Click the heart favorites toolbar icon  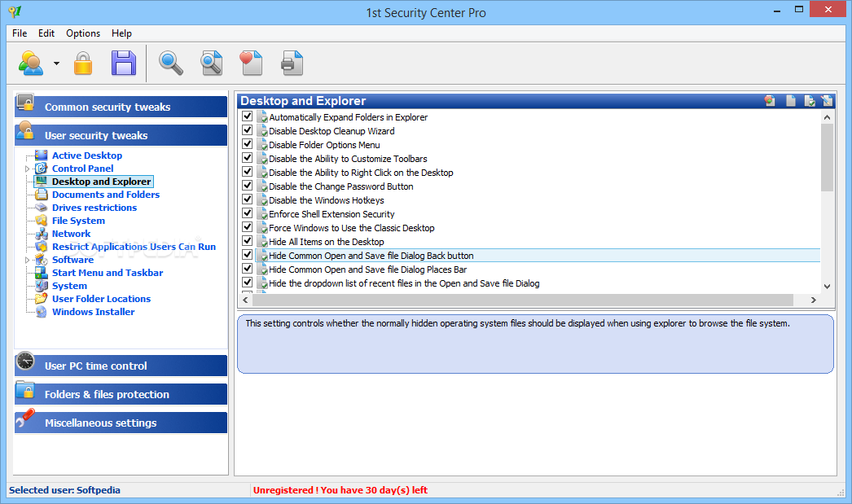click(x=251, y=63)
